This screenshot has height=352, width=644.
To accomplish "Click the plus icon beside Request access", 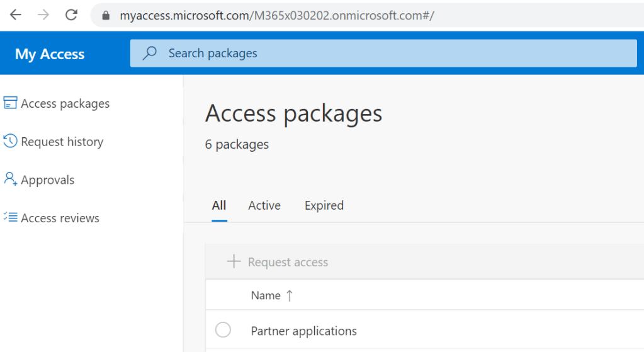I will click(234, 262).
